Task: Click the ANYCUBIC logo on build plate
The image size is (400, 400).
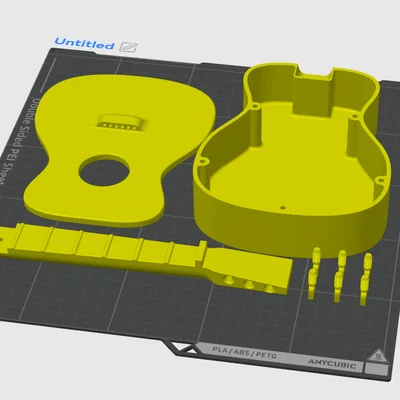Action: tap(332, 364)
